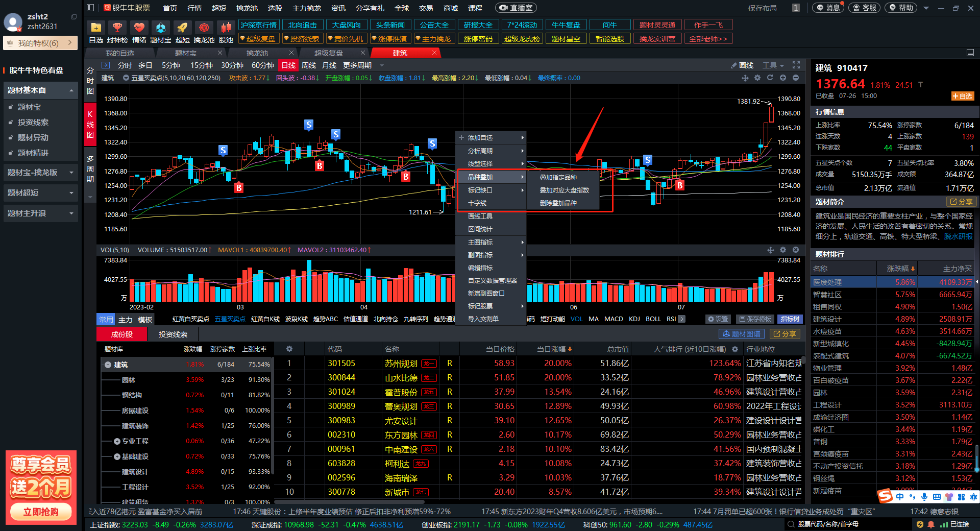Screen dimensions: 980x531
Task: Open 脱水研报 link in 题材简介
Action: tap(958, 236)
